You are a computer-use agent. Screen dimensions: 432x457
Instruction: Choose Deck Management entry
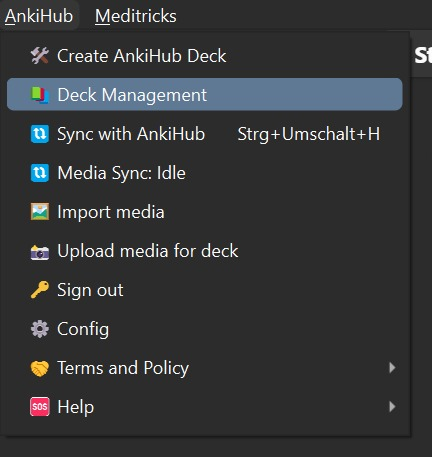[205, 94]
